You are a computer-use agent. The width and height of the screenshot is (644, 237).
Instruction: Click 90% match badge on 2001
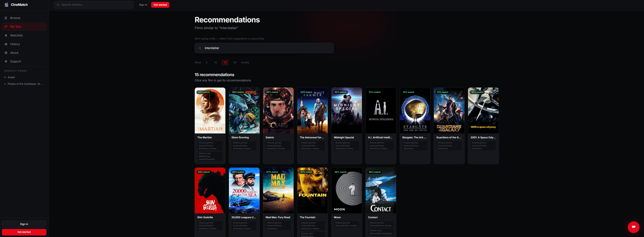[477, 92]
